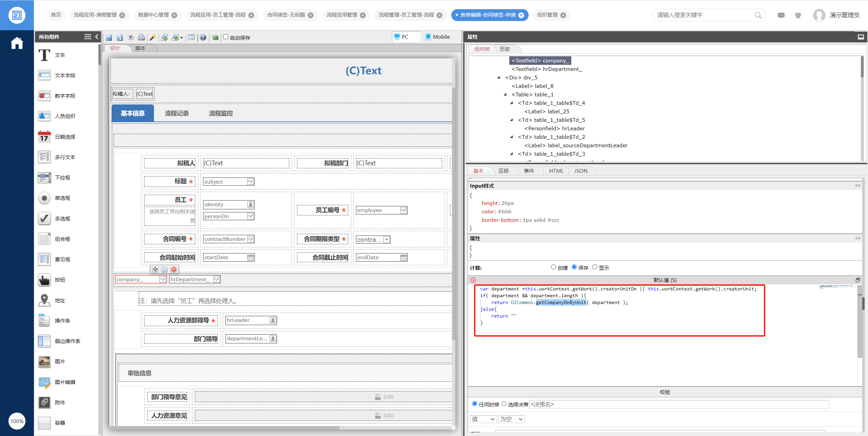Select the 显示 radio button
Image resolution: width=868 pixels, height=436 pixels.
coord(594,267)
